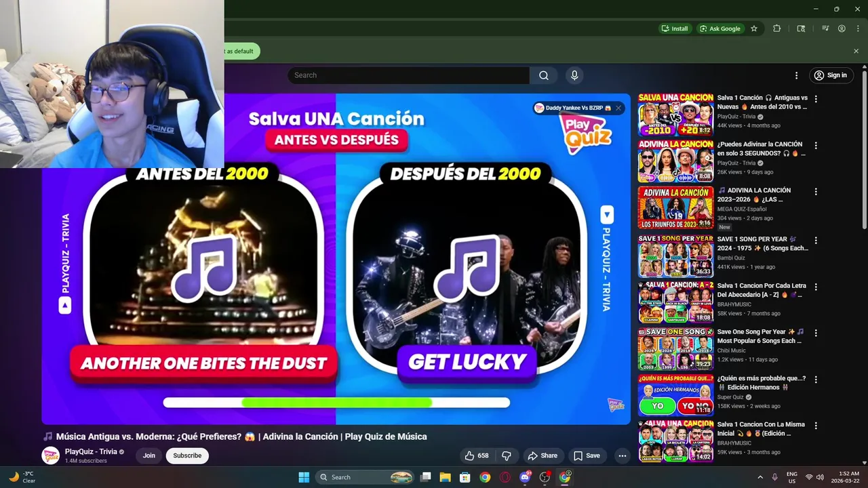Dismiss the Daddy Yankee Vs BZRP card

[x=618, y=108]
